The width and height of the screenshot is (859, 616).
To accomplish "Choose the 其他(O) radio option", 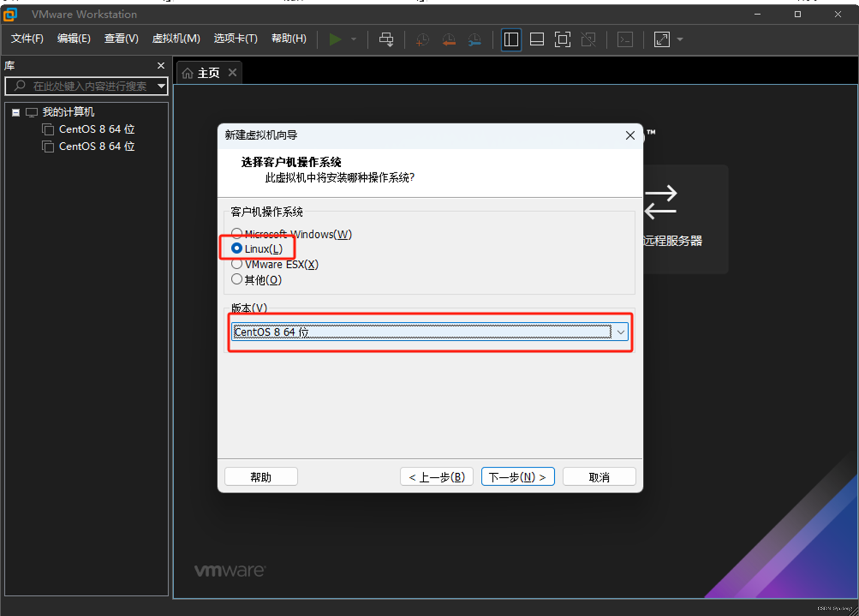I will click(x=237, y=279).
